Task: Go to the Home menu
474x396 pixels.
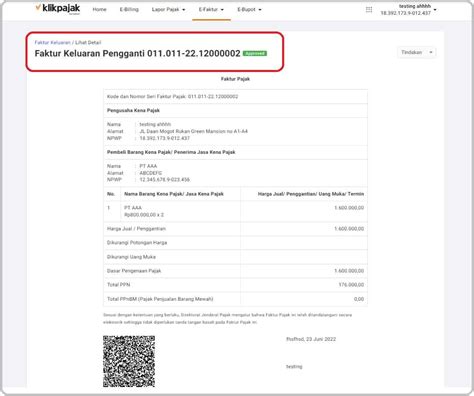Action: tap(99, 9)
